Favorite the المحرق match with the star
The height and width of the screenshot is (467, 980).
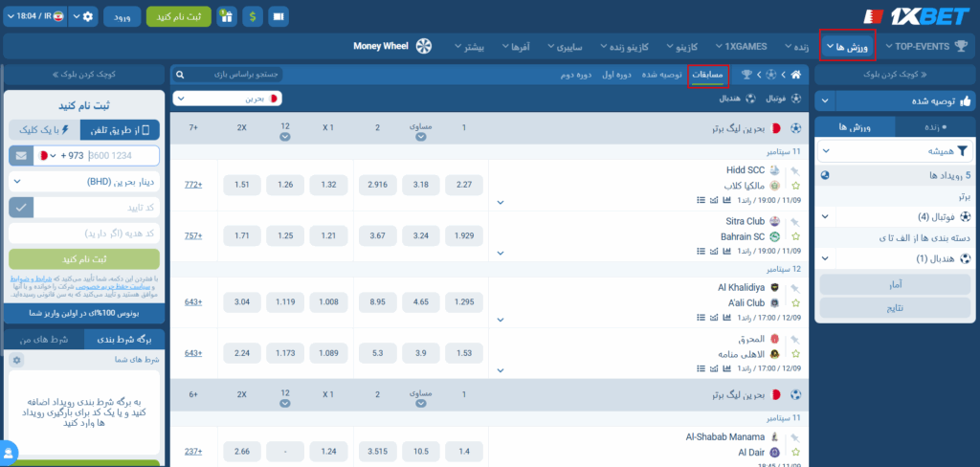(x=795, y=354)
